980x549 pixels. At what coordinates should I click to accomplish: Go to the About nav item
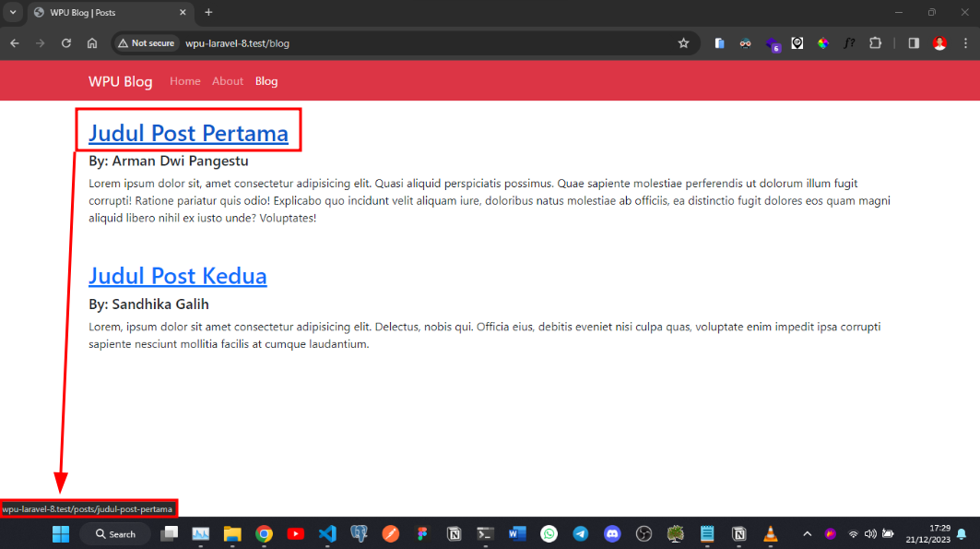(228, 81)
